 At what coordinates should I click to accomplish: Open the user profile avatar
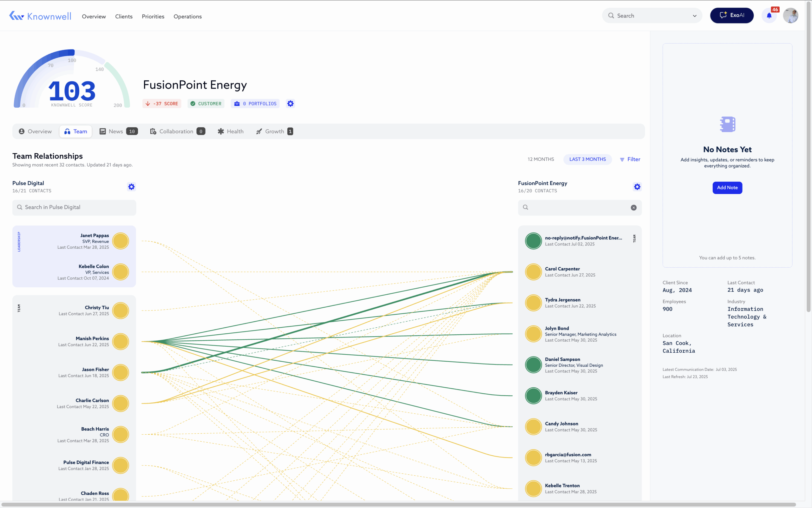point(790,16)
